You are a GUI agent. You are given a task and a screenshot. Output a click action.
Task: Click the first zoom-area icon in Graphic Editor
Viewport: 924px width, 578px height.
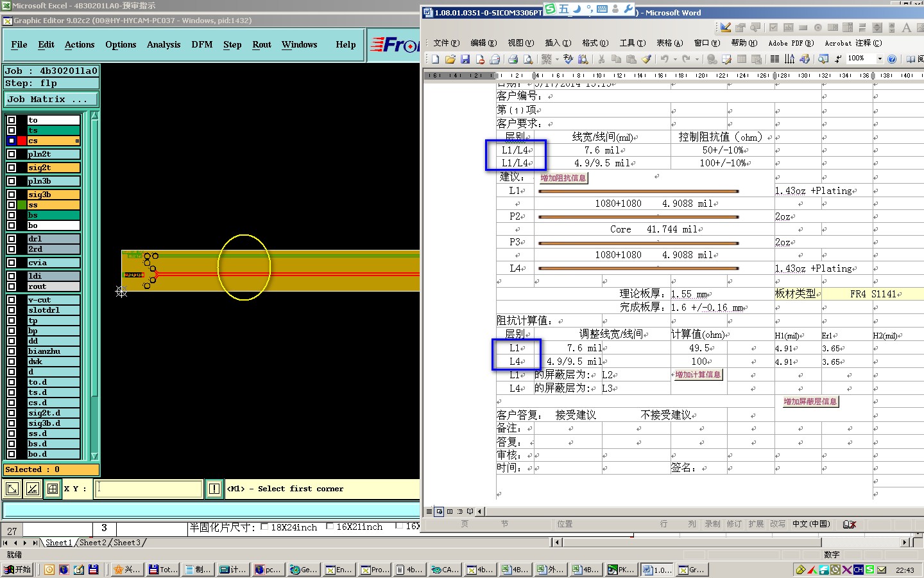coord(12,489)
